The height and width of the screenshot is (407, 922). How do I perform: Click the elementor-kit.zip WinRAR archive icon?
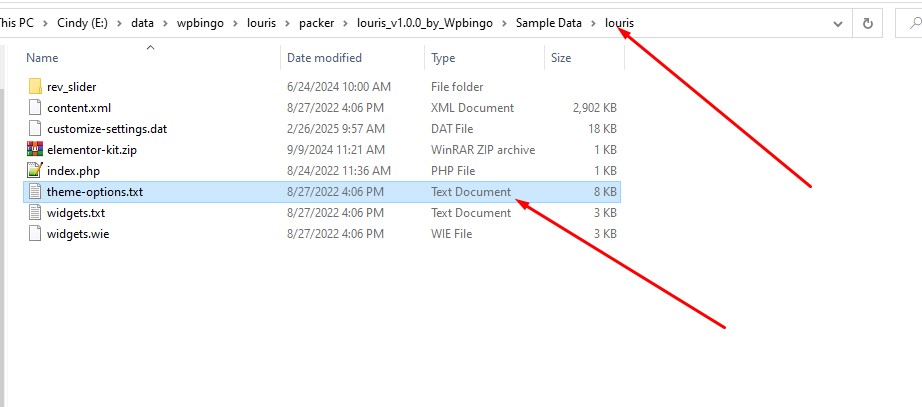coord(35,150)
